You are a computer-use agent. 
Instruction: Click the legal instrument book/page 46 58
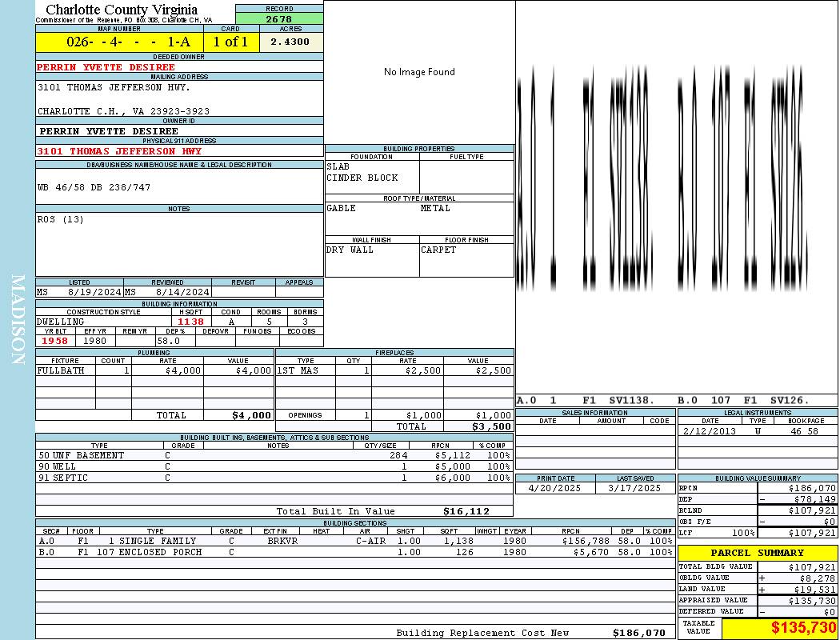[x=804, y=430]
